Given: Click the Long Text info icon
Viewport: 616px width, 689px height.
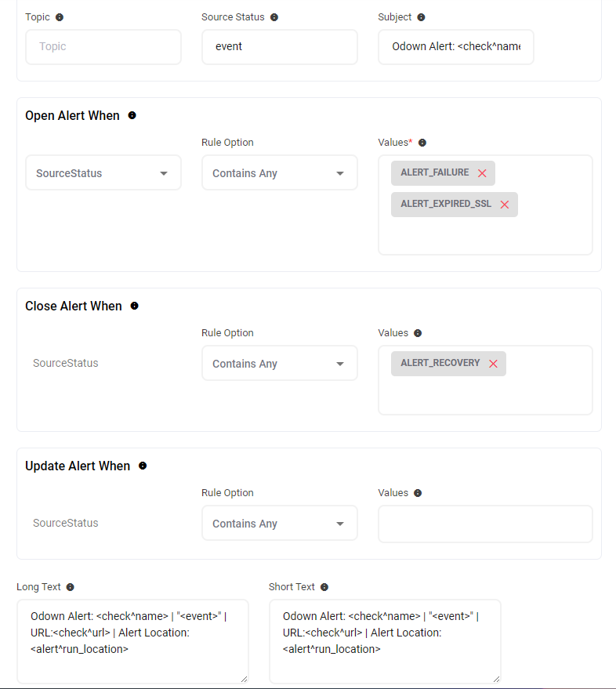Looking at the screenshot, I should [71, 587].
